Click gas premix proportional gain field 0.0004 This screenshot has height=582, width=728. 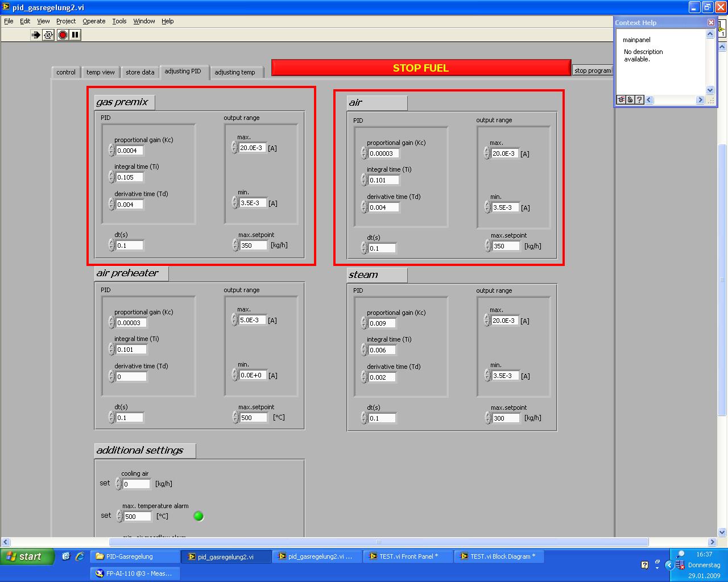(130, 151)
